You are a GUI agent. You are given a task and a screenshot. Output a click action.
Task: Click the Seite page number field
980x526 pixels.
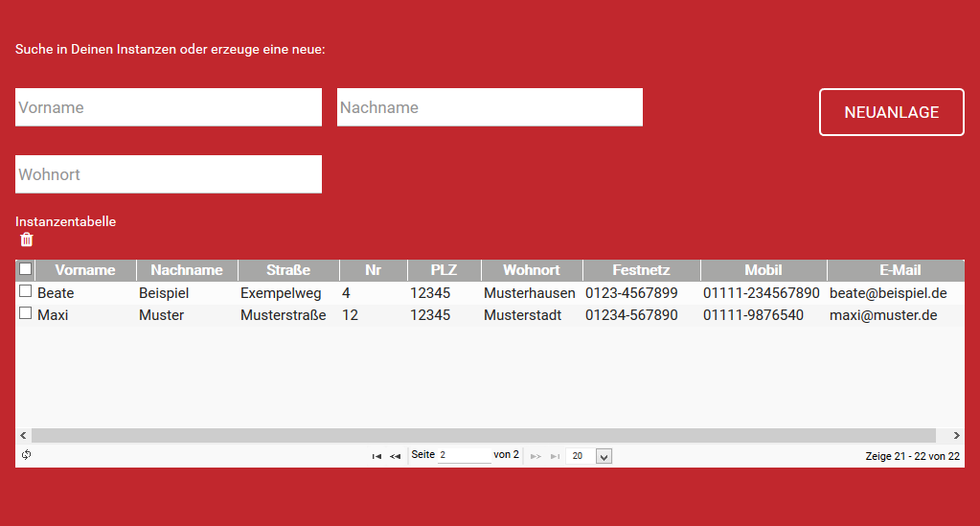pos(464,455)
